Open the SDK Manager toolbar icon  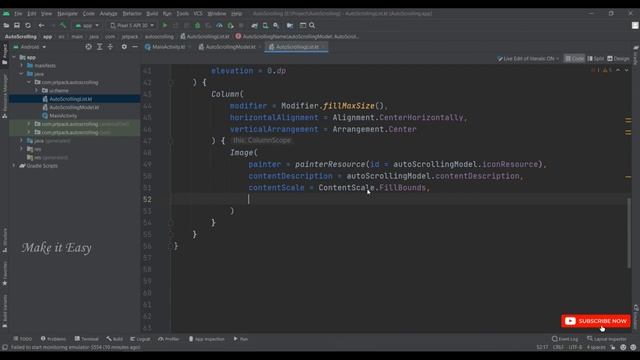(x=276, y=25)
